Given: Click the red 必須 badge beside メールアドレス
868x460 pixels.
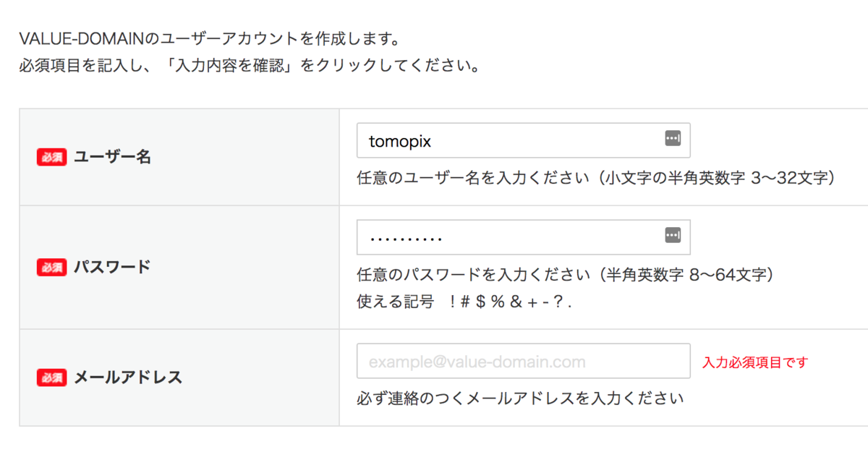Looking at the screenshot, I should 51,377.
